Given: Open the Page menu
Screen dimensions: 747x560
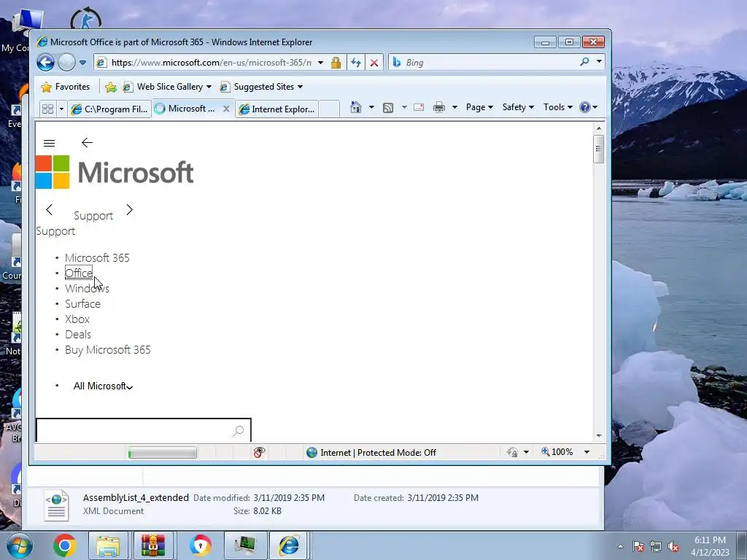Looking at the screenshot, I should [x=479, y=107].
